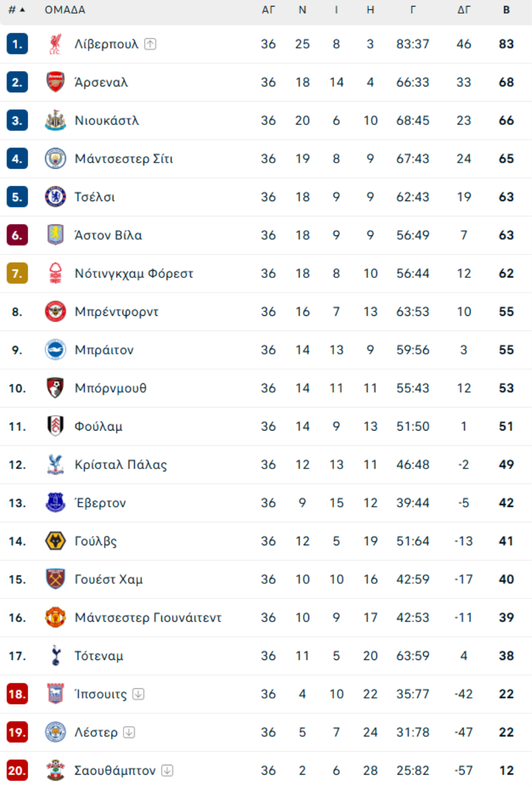Click the yellow position 7 badge
The image size is (532, 786).
click(x=17, y=273)
